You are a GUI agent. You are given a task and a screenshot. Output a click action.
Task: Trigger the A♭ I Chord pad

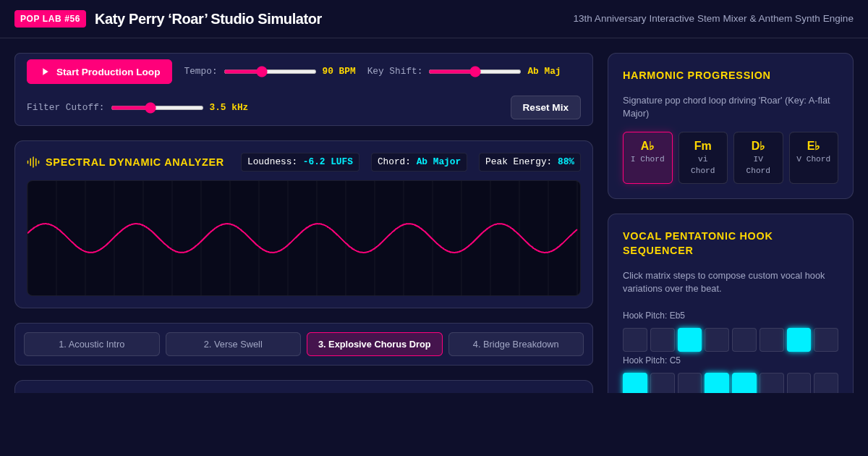[647, 158]
